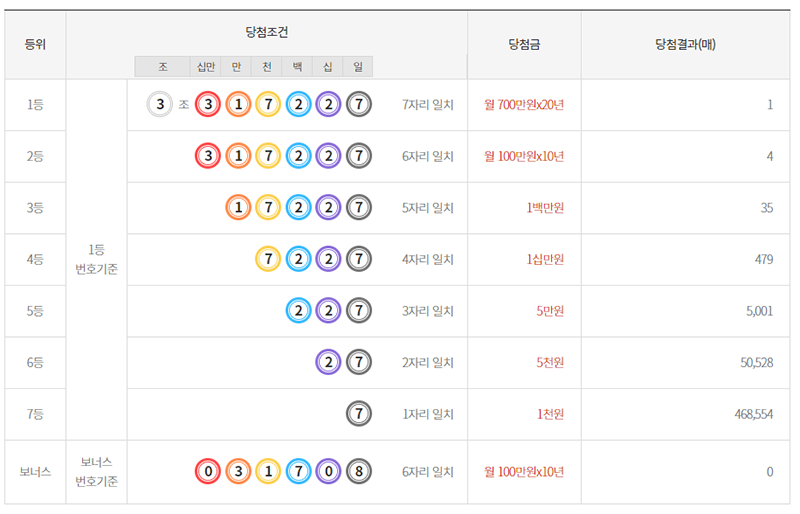Click the blue ball 2 in the 1등 row
Viewport: 800px width, 514px height.
pyautogui.click(x=298, y=105)
